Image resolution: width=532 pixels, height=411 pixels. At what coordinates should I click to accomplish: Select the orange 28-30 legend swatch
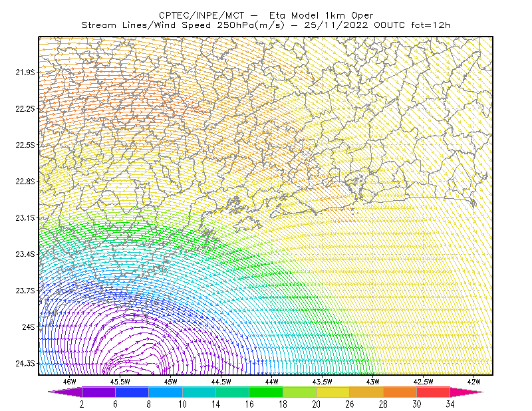pos(400,392)
